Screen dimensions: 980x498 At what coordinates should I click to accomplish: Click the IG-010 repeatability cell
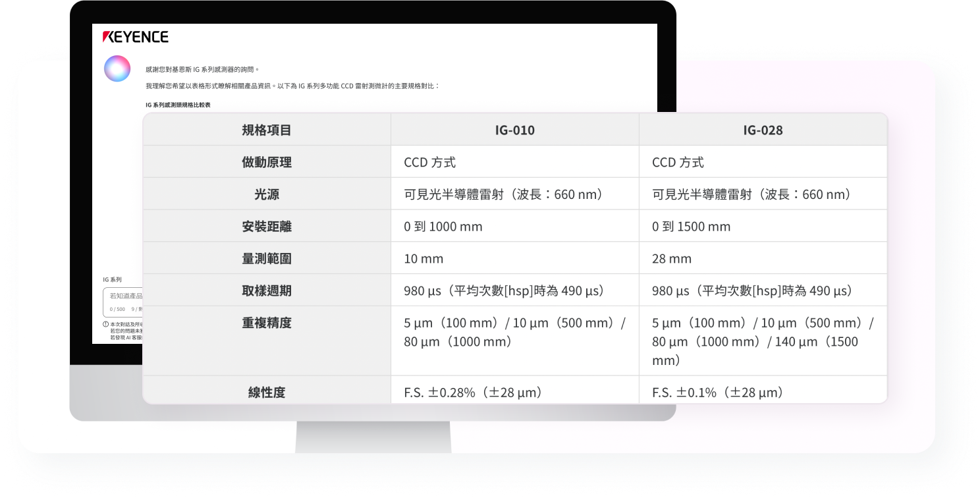tap(515, 341)
